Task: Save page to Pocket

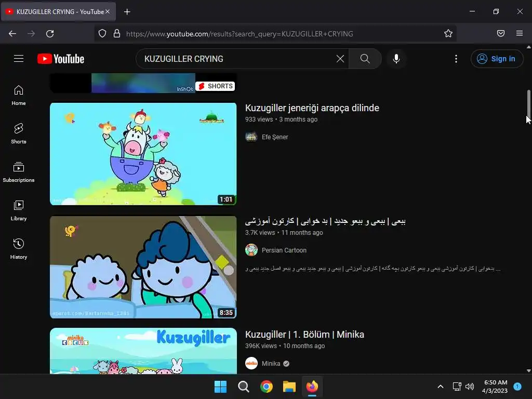Action: (501, 33)
